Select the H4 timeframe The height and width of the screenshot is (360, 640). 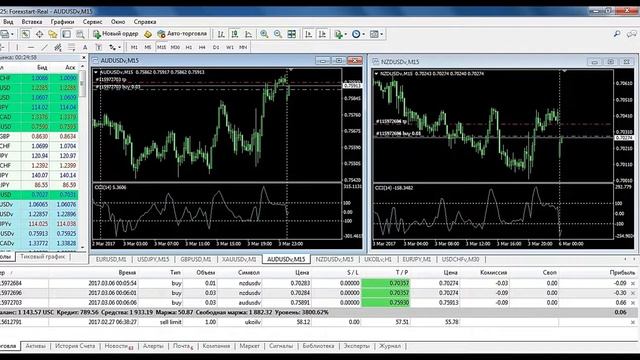point(202,47)
